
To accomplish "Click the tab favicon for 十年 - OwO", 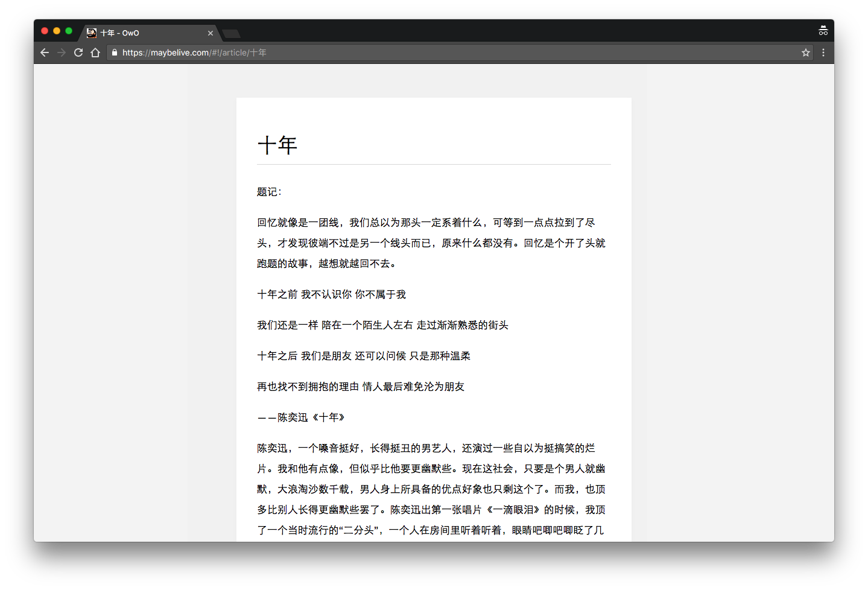I will 92,33.
